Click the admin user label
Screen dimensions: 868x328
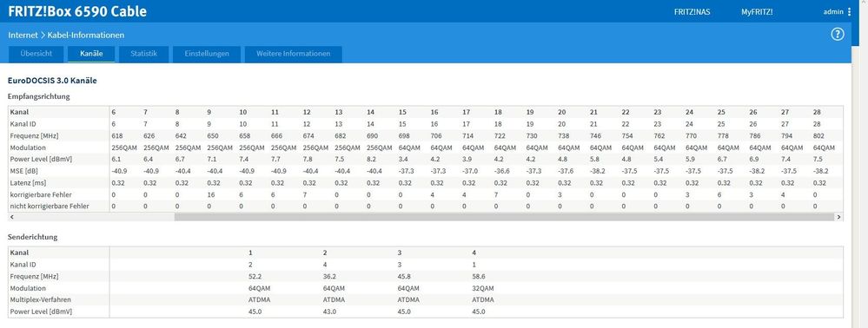click(833, 11)
